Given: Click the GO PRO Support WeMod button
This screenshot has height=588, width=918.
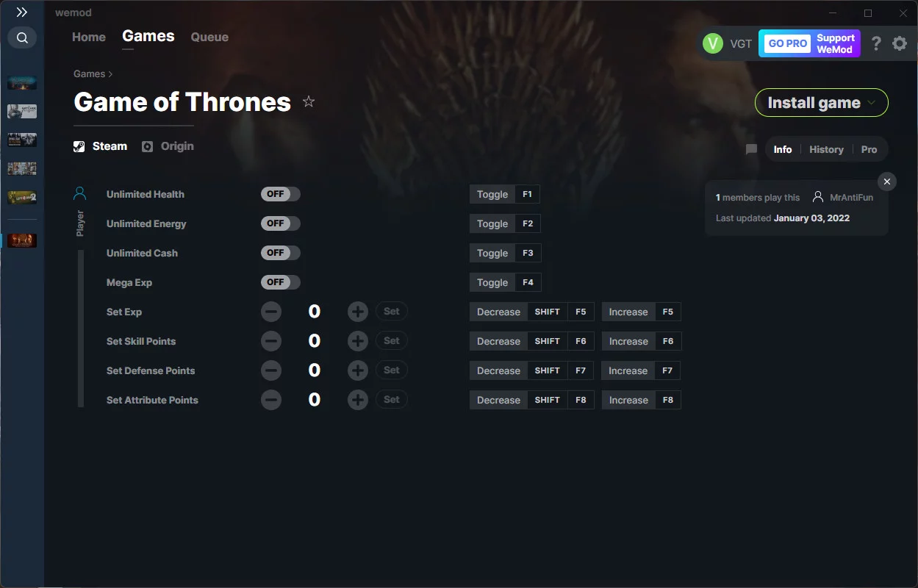Looking at the screenshot, I should pyautogui.click(x=809, y=43).
